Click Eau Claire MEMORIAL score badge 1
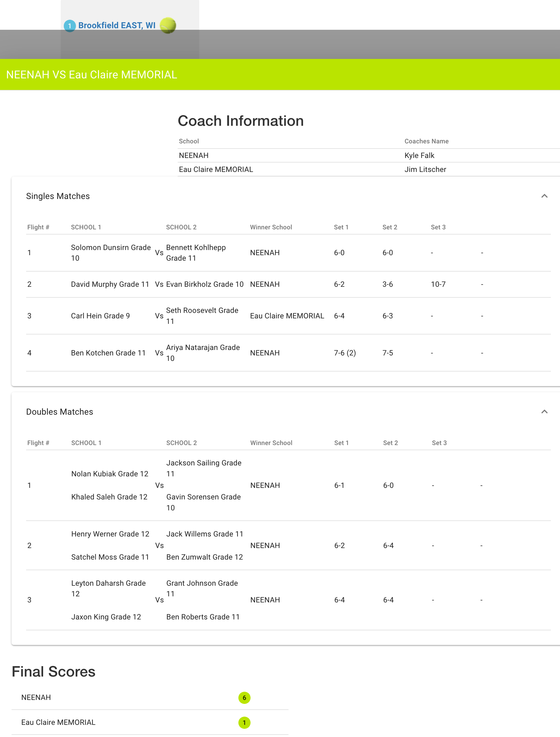Viewport: 560px width, 737px height. (244, 722)
